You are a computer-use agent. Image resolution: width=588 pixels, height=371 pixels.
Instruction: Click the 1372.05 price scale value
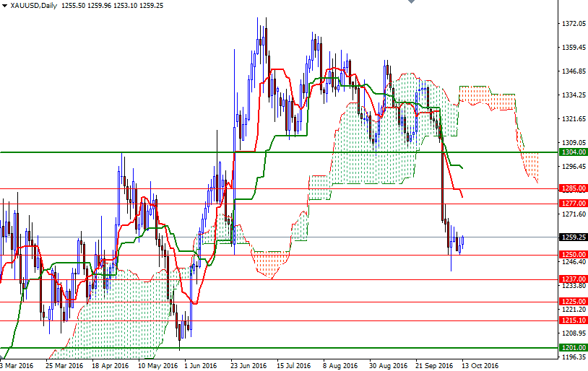coord(574,24)
